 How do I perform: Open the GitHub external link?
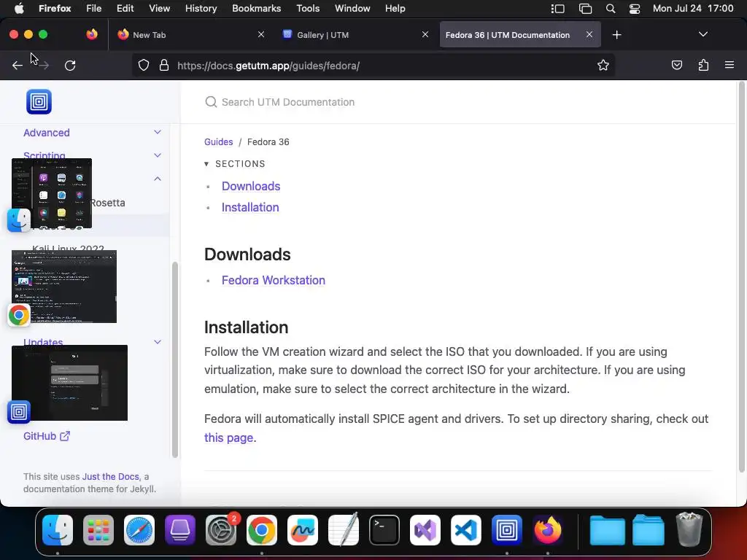click(47, 436)
